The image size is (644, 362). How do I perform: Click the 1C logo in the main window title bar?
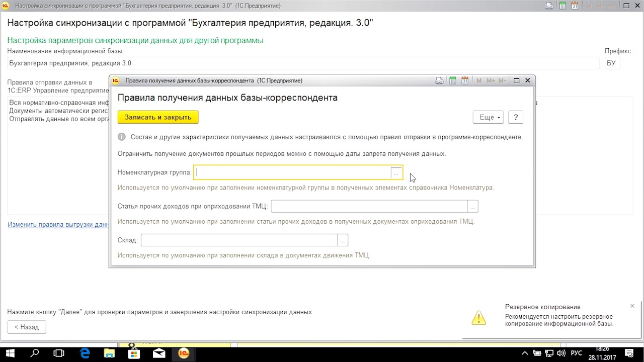6,6
